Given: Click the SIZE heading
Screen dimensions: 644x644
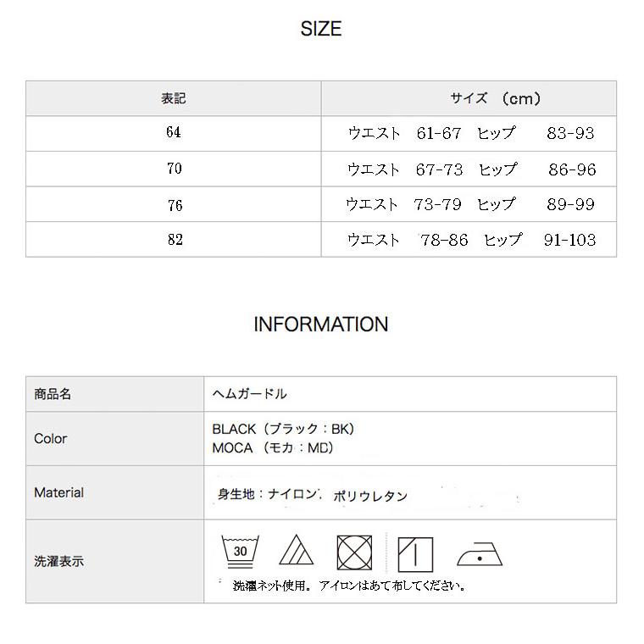Looking at the screenshot, I should 321,29.
